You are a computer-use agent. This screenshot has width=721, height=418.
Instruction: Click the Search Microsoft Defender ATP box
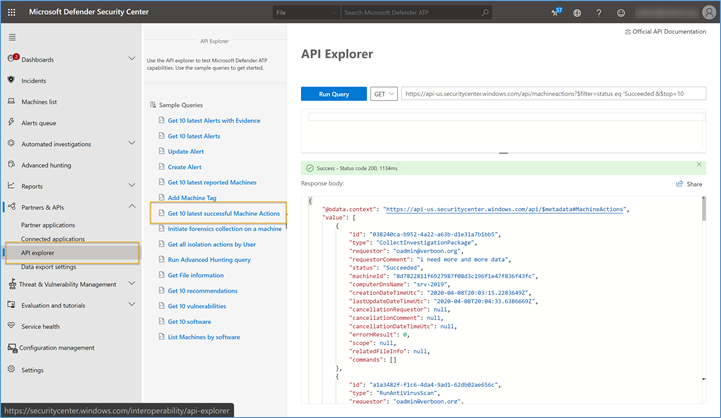tap(416, 12)
